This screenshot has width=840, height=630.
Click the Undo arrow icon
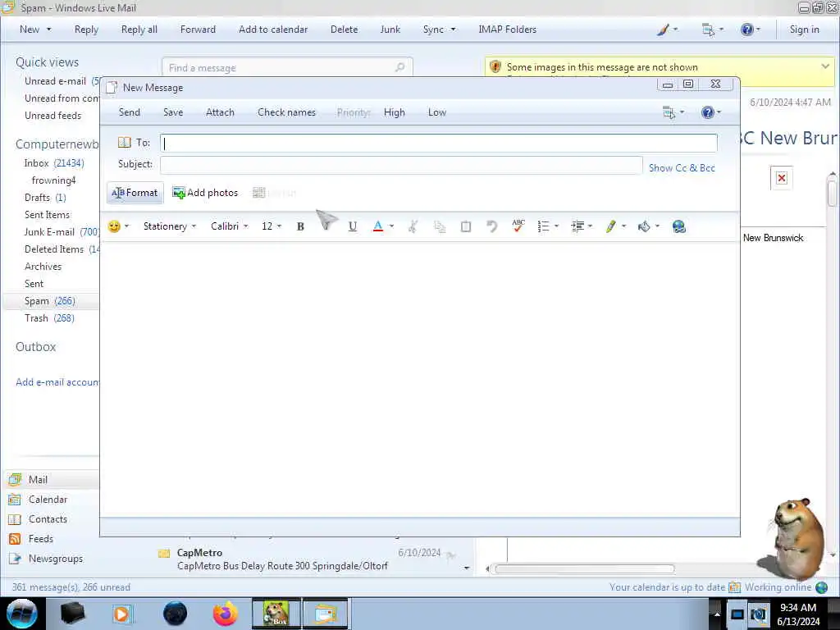pyautogui.click(x=491, y=226)
